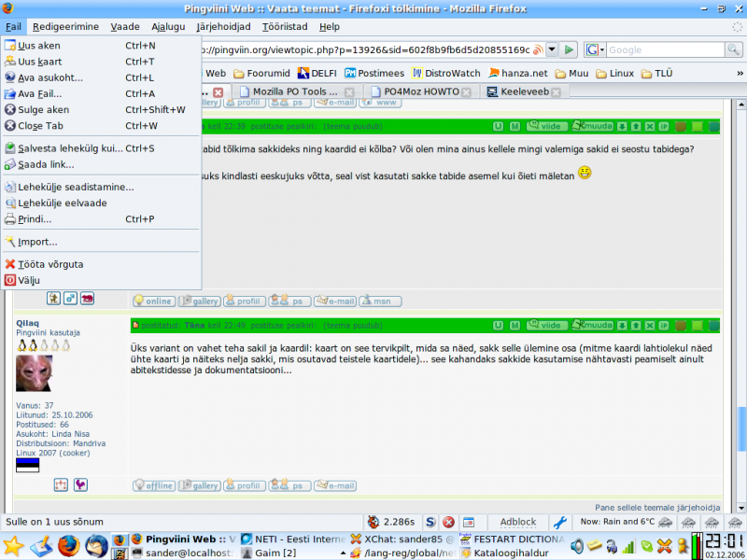
Task: Close the PO4Moz HOWTO tab
Action: coord(466,92)
